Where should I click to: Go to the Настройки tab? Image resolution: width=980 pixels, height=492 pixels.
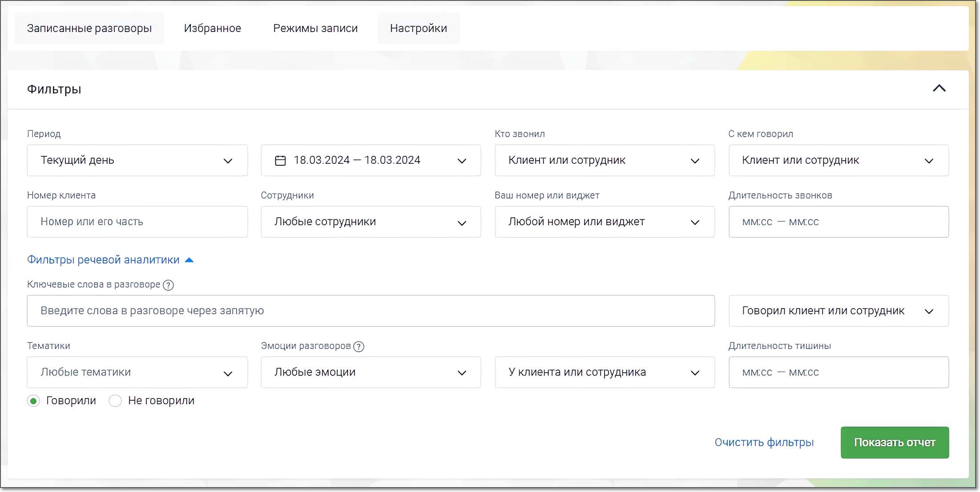(x=418, y=28)
